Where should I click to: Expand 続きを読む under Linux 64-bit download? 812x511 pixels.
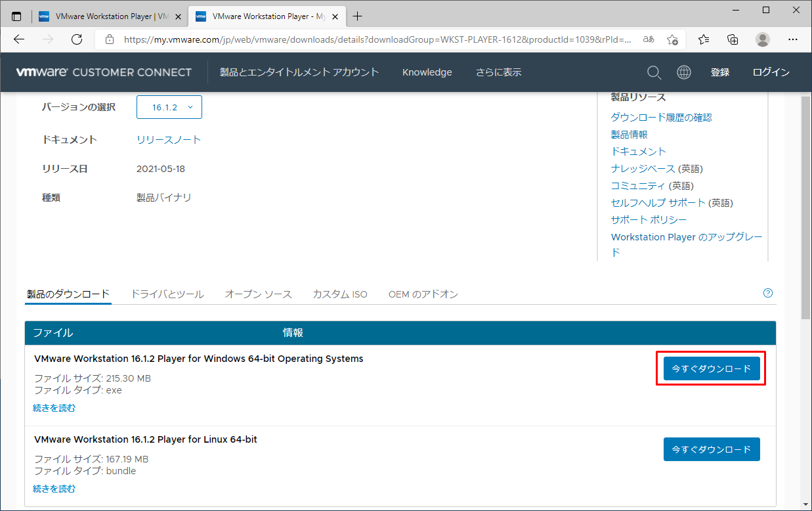coord(54,489)
